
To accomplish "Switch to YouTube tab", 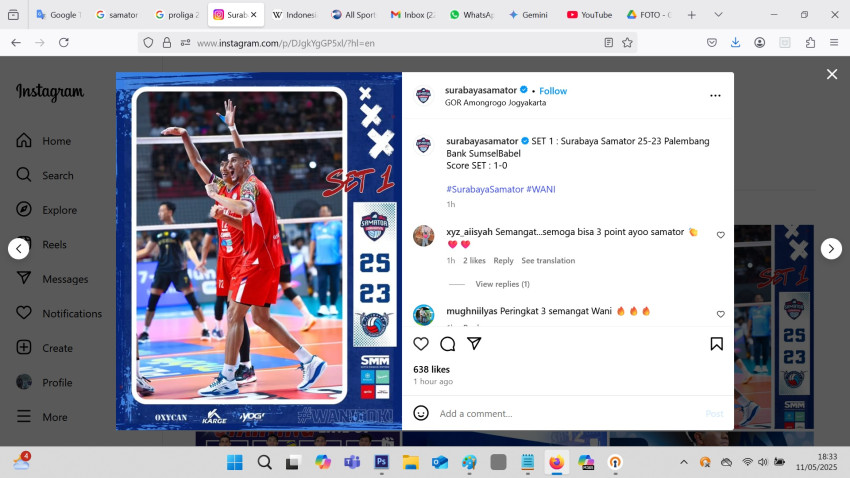I will (589, 15).
